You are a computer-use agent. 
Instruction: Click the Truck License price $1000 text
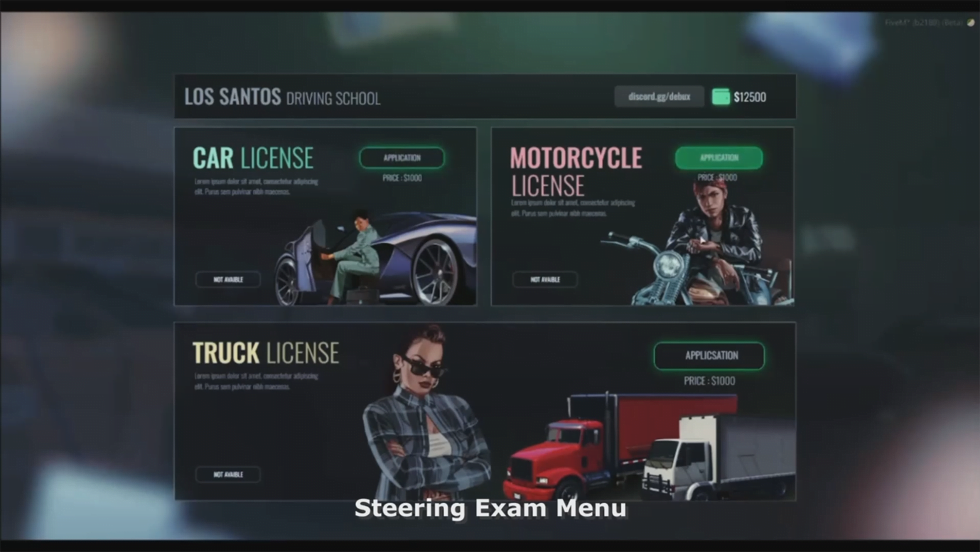[709, 381]
